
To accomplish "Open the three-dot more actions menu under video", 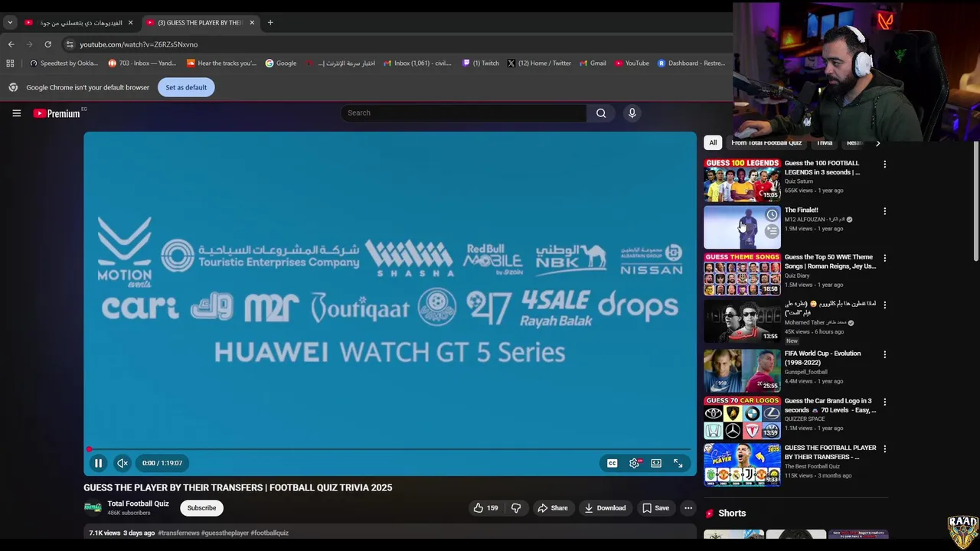I will pos(688,508).
